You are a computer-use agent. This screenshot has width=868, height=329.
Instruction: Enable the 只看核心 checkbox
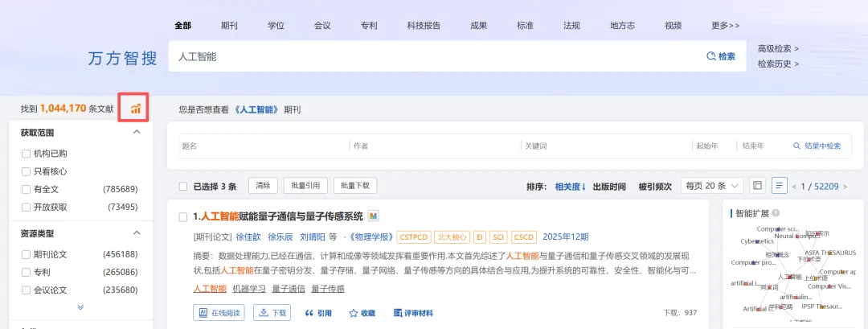click(26, 171)
